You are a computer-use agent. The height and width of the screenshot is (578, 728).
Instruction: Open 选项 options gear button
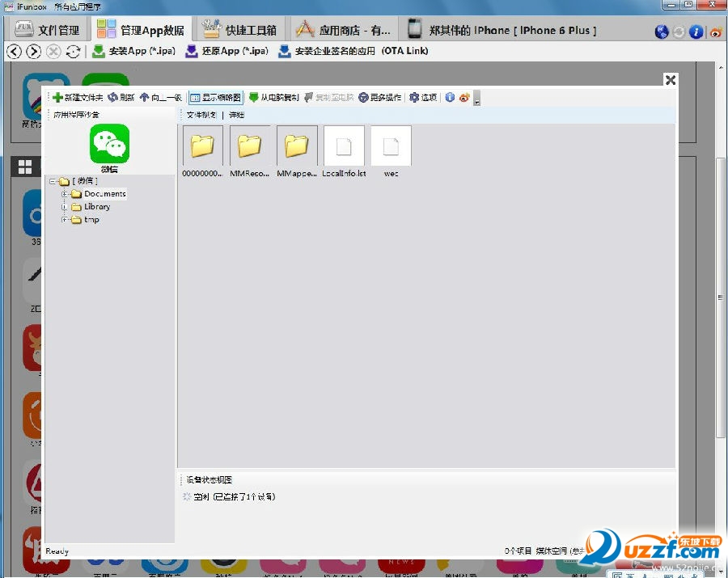(423, 98)
